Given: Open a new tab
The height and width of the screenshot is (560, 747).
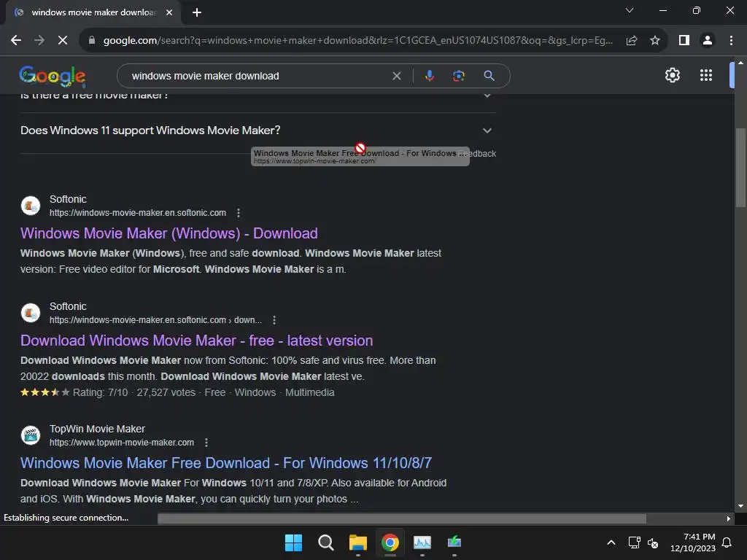Looking at the screenshot, I should pyautogui.click(x=197, y=12).
